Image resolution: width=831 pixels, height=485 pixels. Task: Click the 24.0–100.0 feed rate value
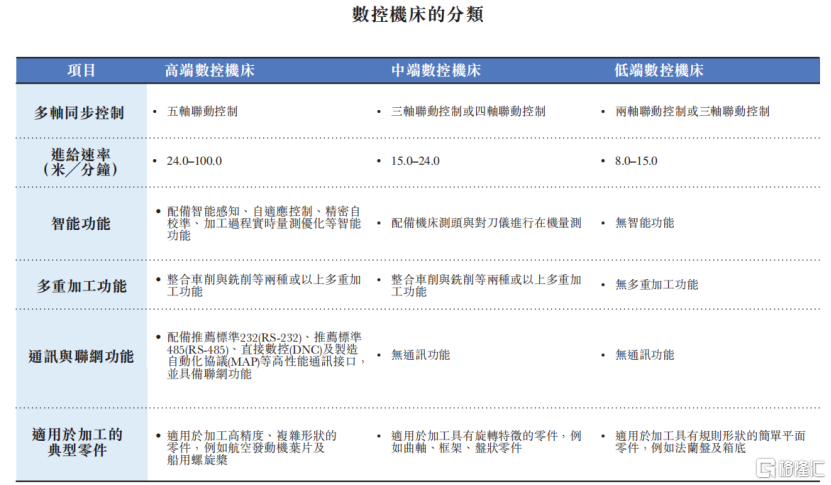tap(194, 161)
